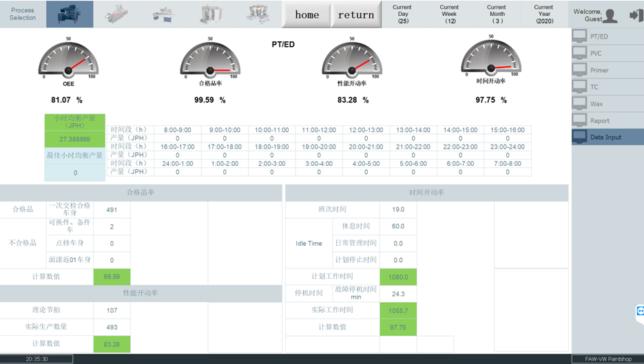This screenshot has width=644, height=364.
Task: Select Current Day period tab
Action: point(403,14)
